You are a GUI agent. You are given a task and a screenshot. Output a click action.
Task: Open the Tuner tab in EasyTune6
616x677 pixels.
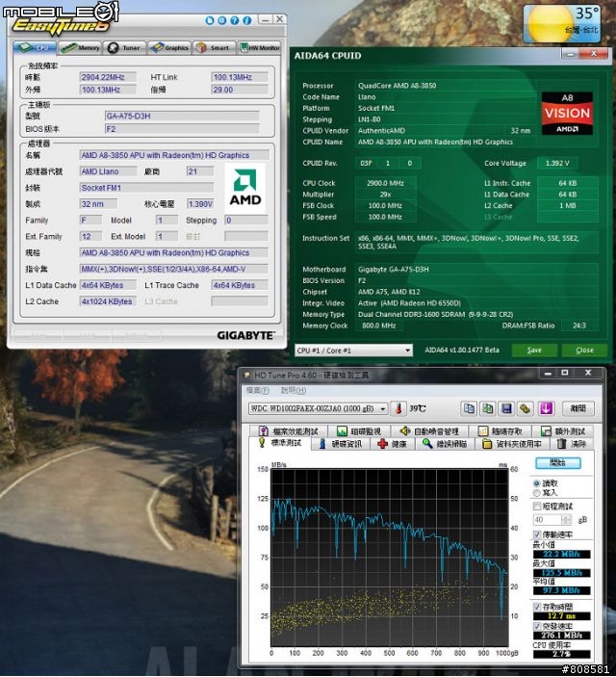coord(125,47)
